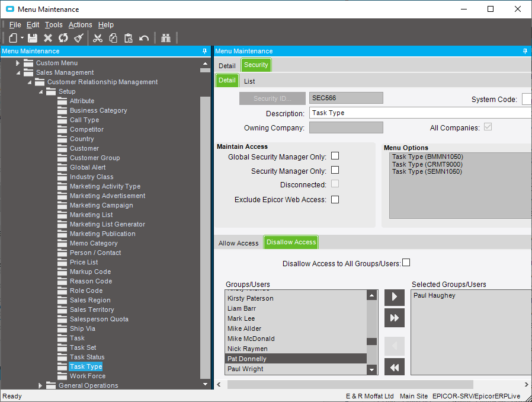Open search with the binoculars icon
This screenshot has width=532, height=402.
click(x=166, y=38)
